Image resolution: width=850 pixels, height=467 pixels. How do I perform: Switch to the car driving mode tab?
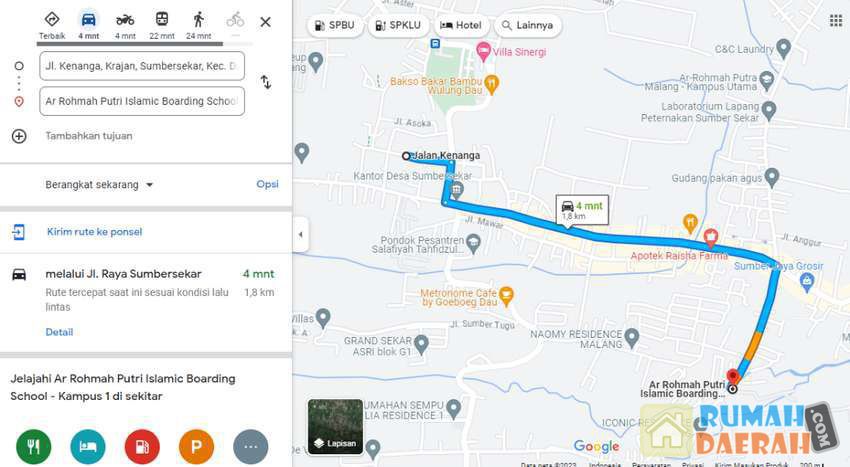point(88,25)
